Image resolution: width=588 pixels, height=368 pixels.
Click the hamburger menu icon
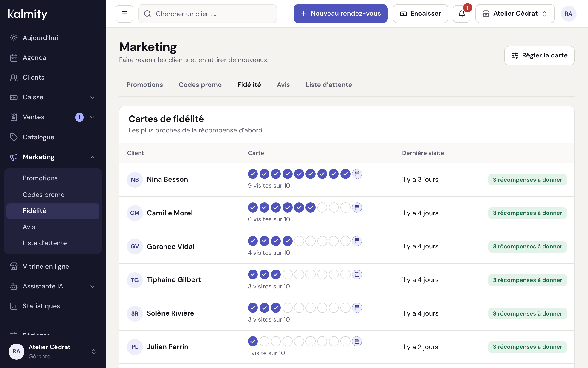coord(124,14)
